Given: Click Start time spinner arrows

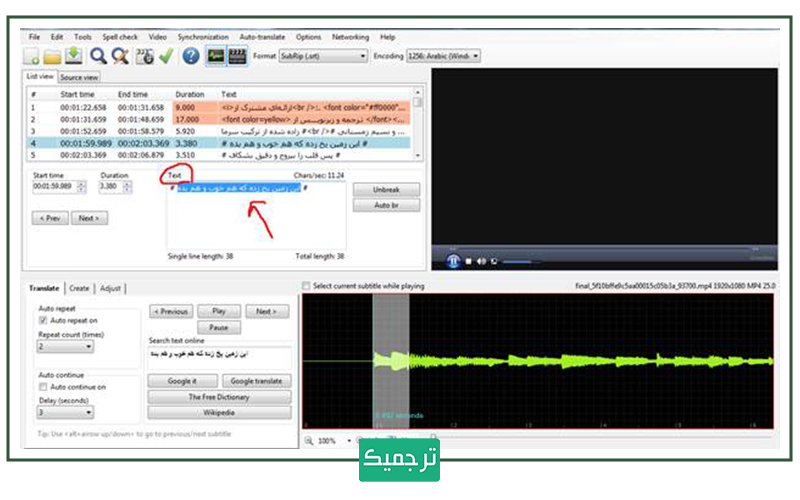Looking at the screenshot, I should (82, 187).
